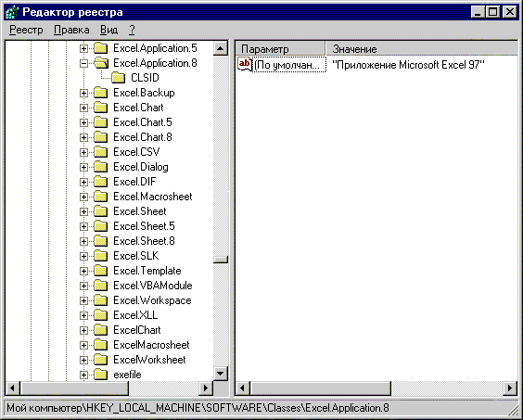This screenshot has width=523, height=420.
Task: Open the Реестр menu
Action: coord(26,30)
